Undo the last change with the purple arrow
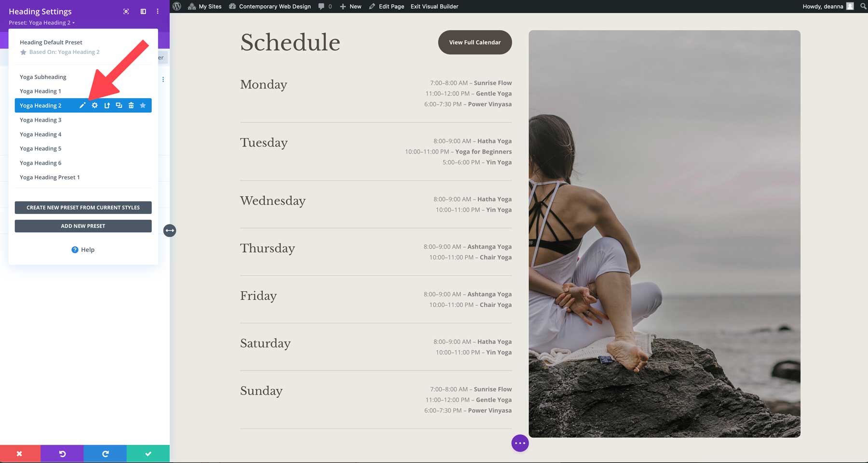The image size is (868, 463). click(62, 453)
